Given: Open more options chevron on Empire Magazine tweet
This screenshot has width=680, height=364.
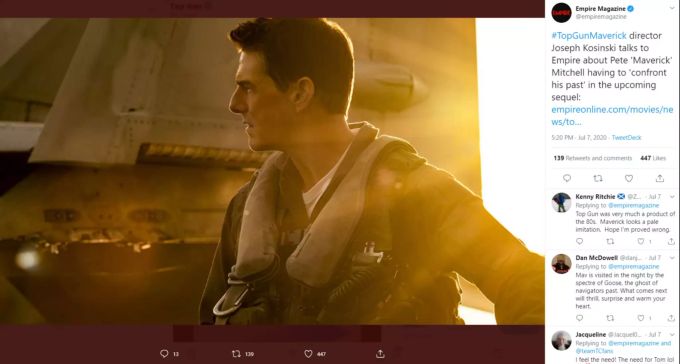Looking at the screenshot, I should pyautogui.click(x=672, y=8).
